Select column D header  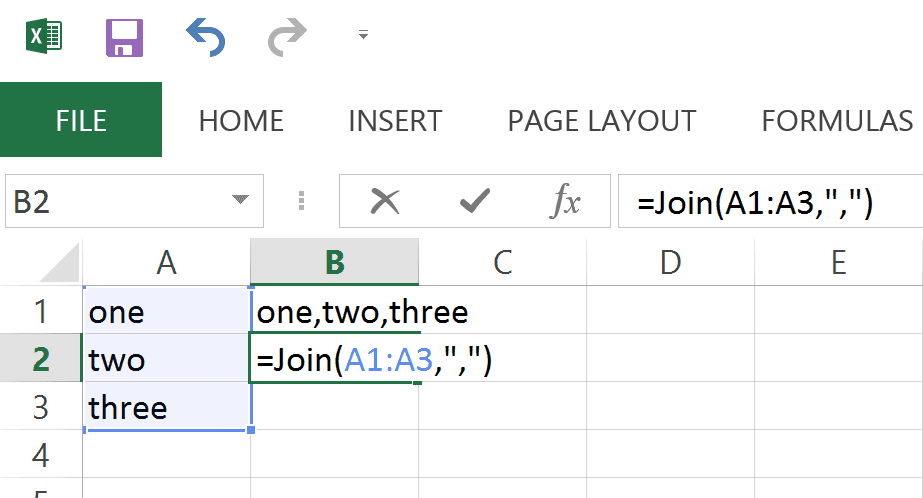(x=670, y=262)
